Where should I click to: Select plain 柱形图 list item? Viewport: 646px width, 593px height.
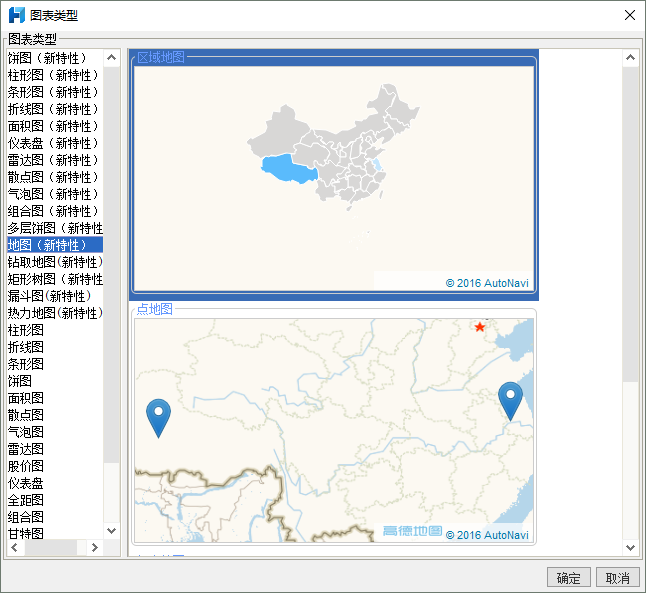tap(55, 330)
